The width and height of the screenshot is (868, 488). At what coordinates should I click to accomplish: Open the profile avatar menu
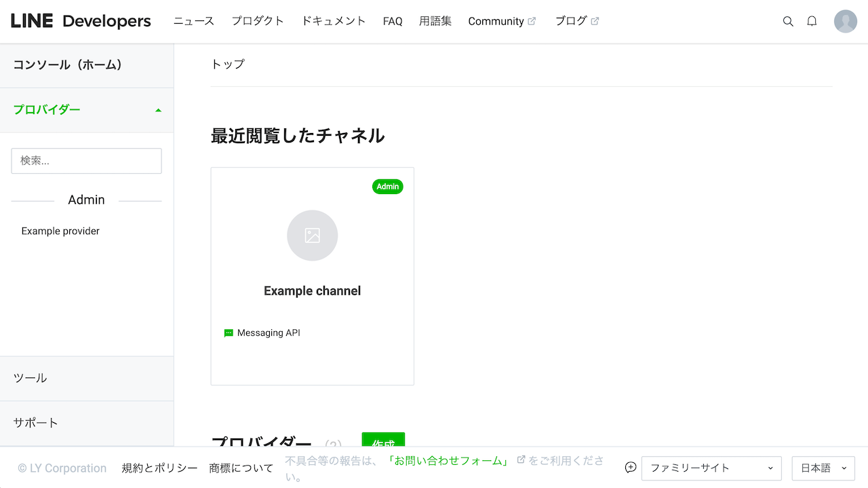click(x=845, y=21)
